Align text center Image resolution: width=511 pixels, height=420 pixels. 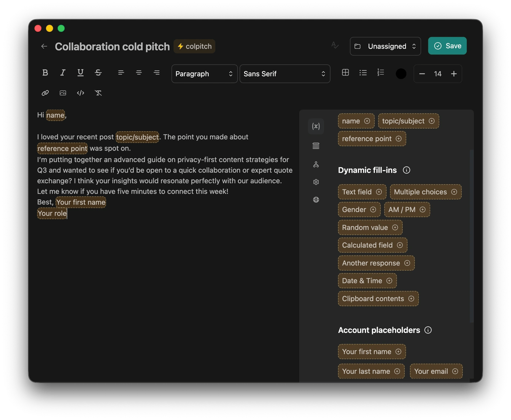coord(139,73)
